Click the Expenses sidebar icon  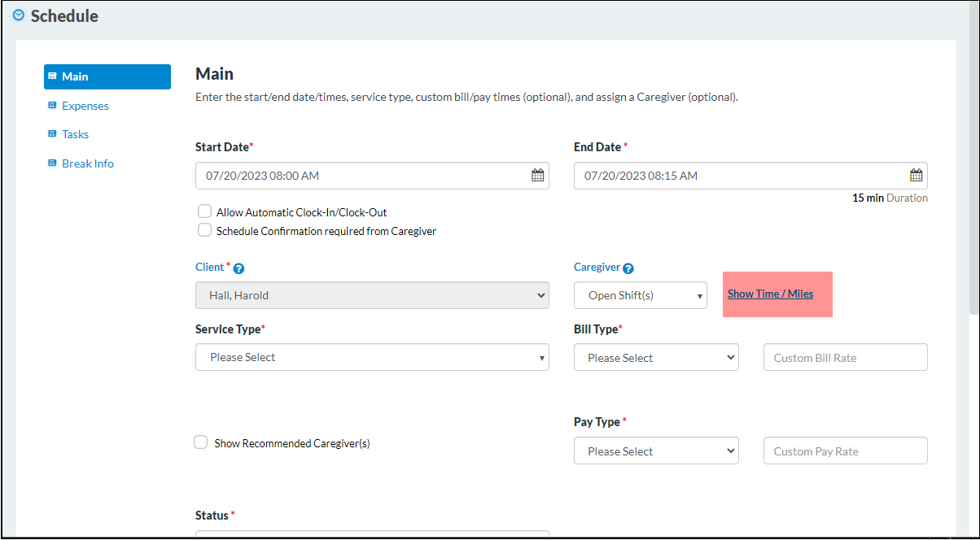click(52, 106)
